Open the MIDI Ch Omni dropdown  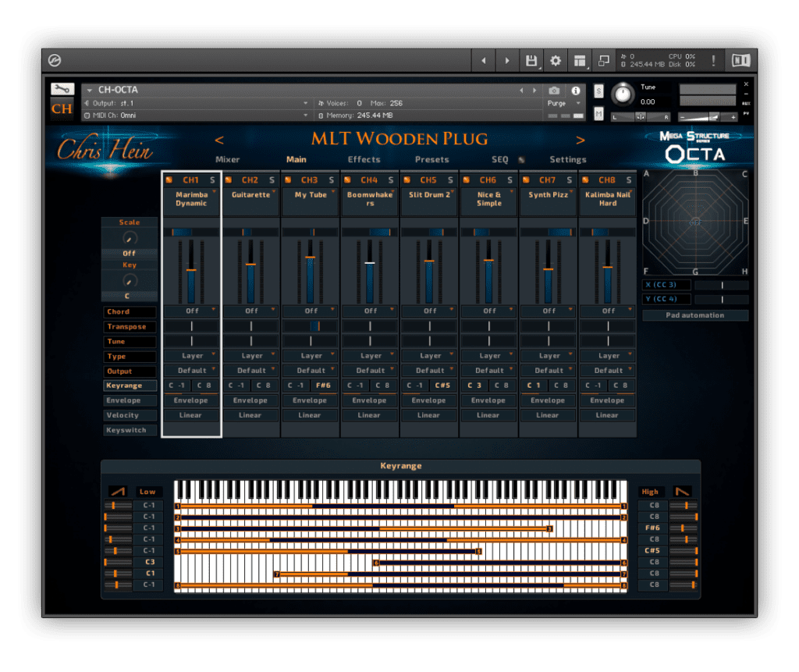tap(196, 116)
